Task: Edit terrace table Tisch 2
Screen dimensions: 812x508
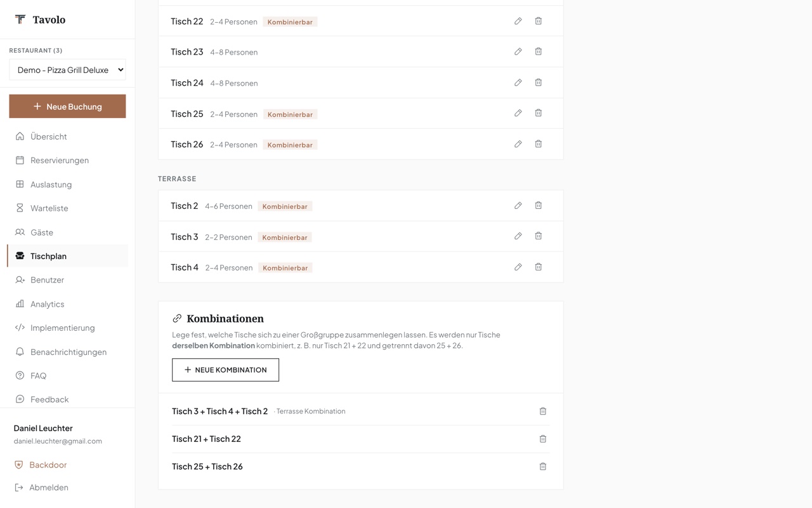Action: click(518, 206)
